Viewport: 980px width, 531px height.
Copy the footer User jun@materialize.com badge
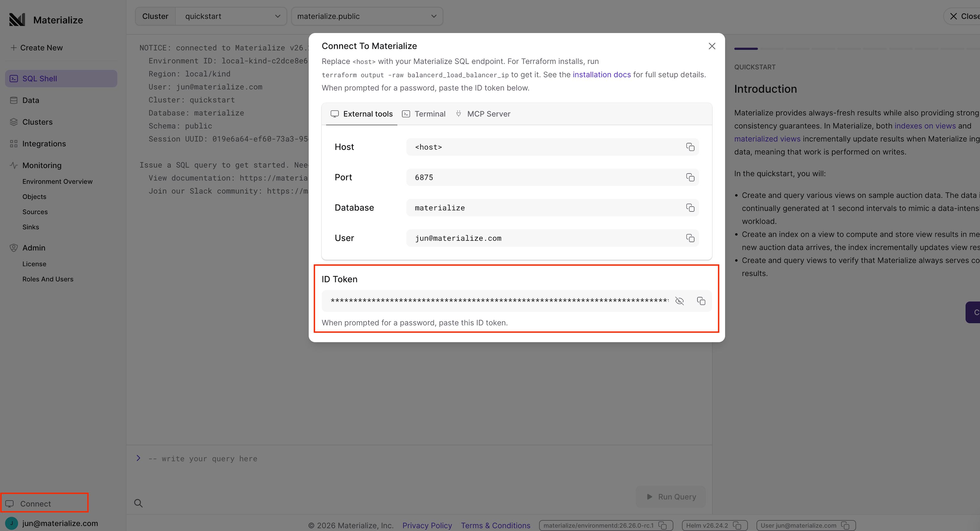tap(845, 525)
